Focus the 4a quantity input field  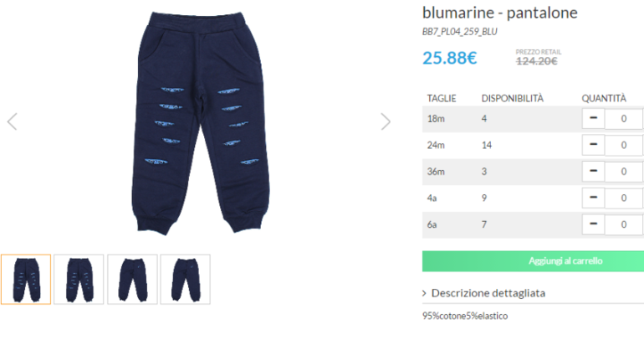pos(623,198)
